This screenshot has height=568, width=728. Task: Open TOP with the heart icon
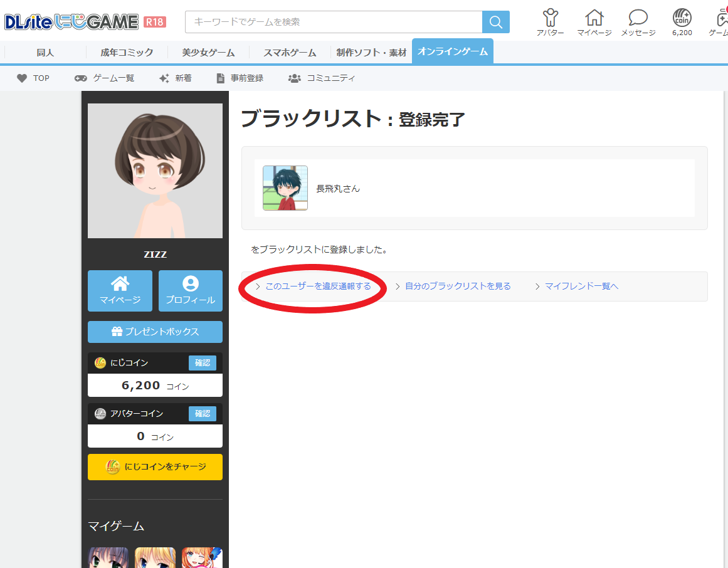33,78
